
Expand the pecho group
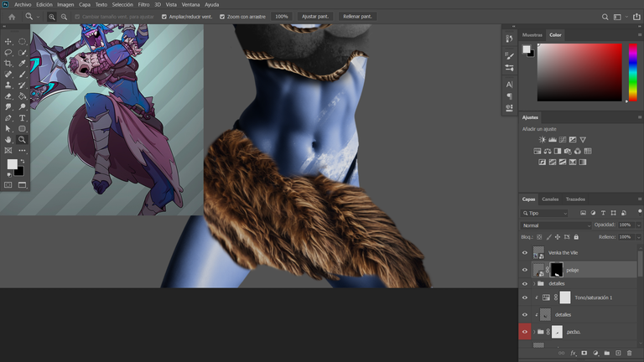(534, 332)
